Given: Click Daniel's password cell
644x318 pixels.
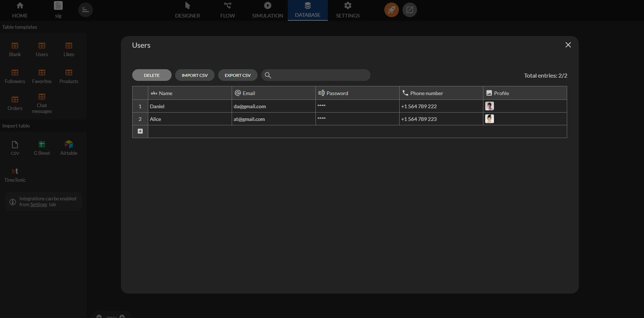Looking at the screenshot, I should pyautogui.click(x=357, y=106).
